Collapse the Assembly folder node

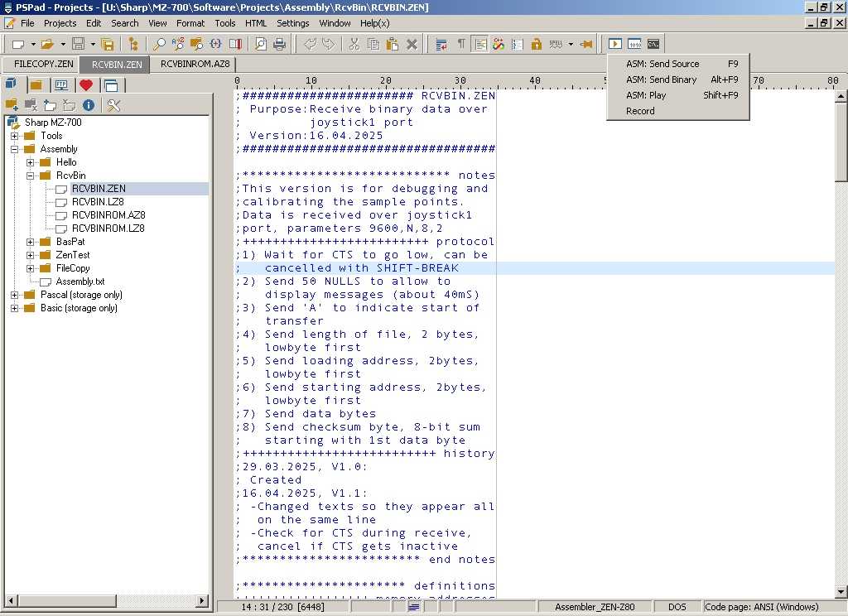[x=15, y=149]
